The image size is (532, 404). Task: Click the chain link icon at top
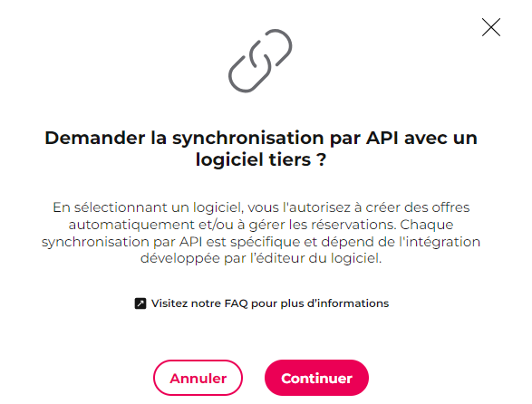[260, 61]
